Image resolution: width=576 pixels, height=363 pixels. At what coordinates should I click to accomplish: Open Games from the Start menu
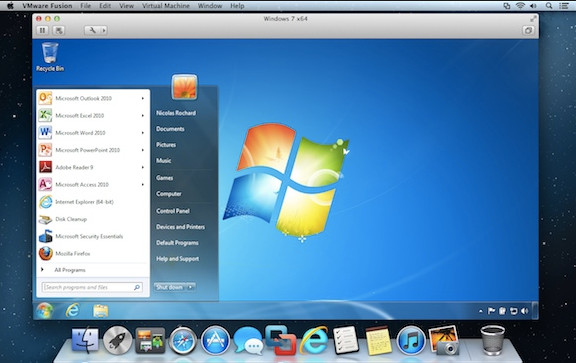(165, 178)
